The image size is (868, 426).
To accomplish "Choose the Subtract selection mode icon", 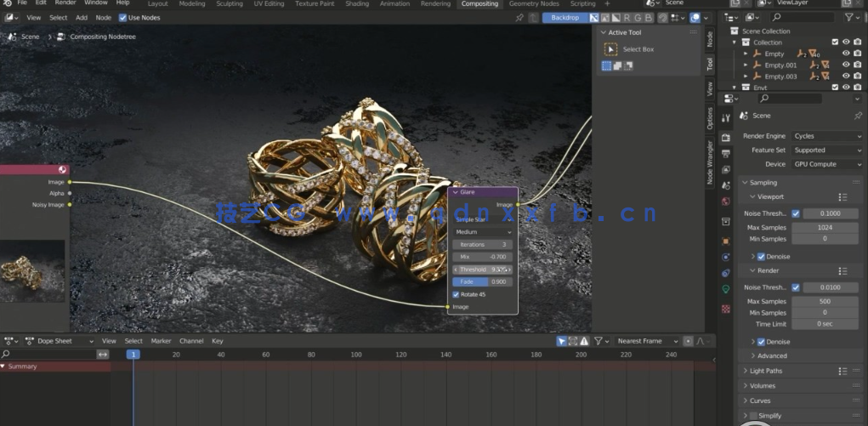I will [628, 66].
